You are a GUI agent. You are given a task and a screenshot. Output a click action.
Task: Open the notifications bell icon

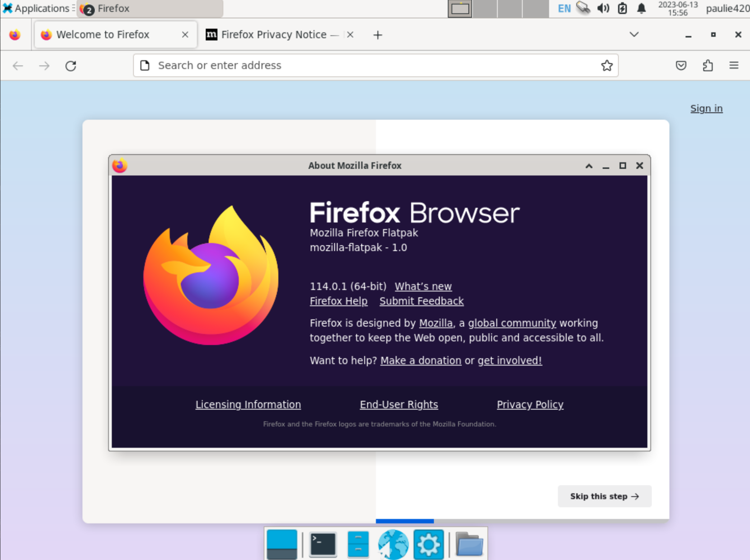pos(641,8)
